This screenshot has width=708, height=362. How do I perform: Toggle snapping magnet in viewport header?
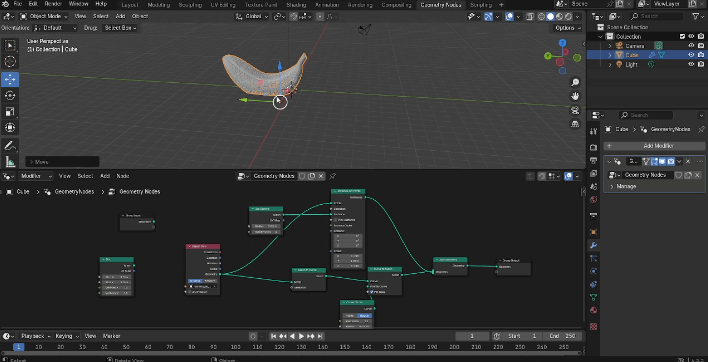tap(293, 17)
